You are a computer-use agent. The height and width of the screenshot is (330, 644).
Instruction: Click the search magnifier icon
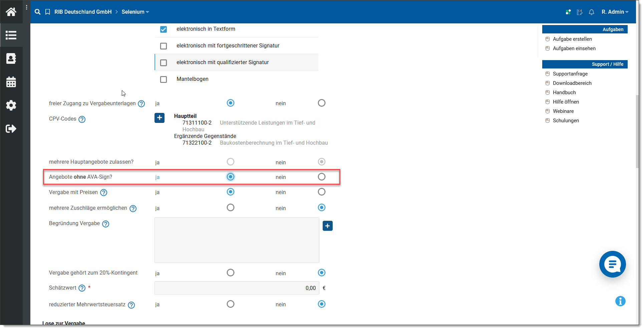point(38,12)
